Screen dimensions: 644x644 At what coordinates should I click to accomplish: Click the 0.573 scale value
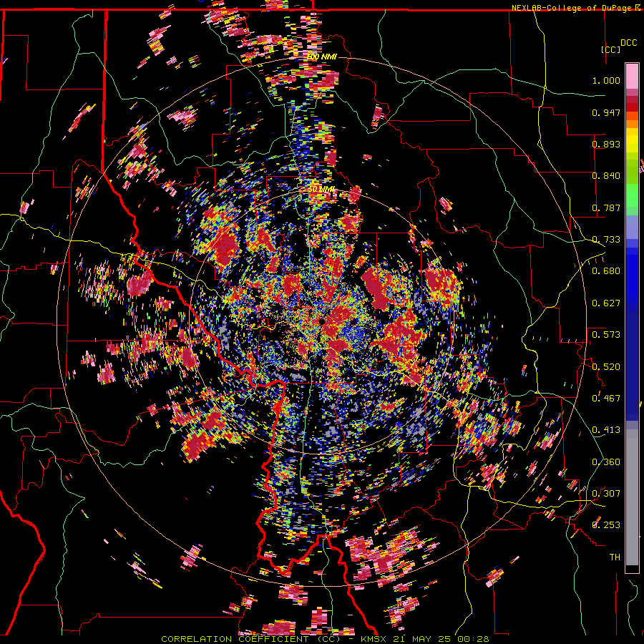(x=606, y=335)
